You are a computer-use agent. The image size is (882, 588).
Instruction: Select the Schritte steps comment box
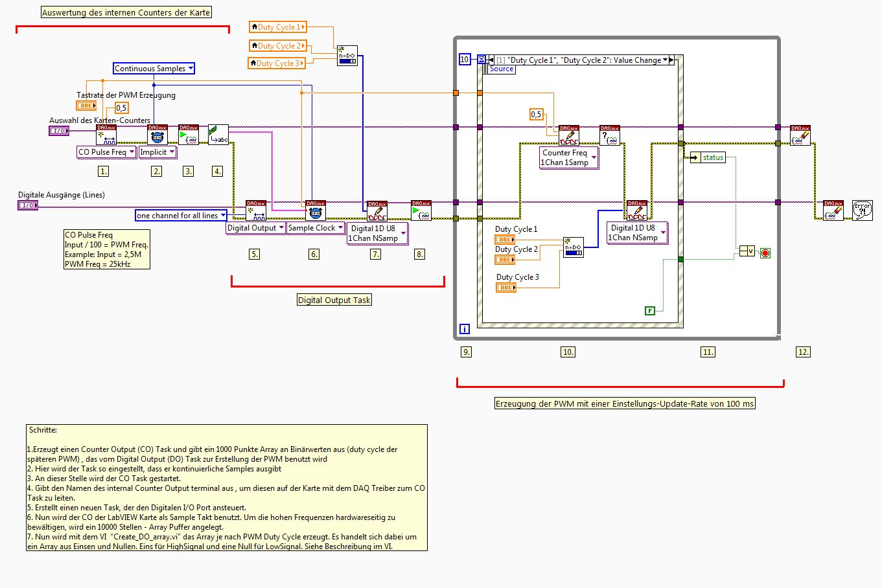pos(227,488)
